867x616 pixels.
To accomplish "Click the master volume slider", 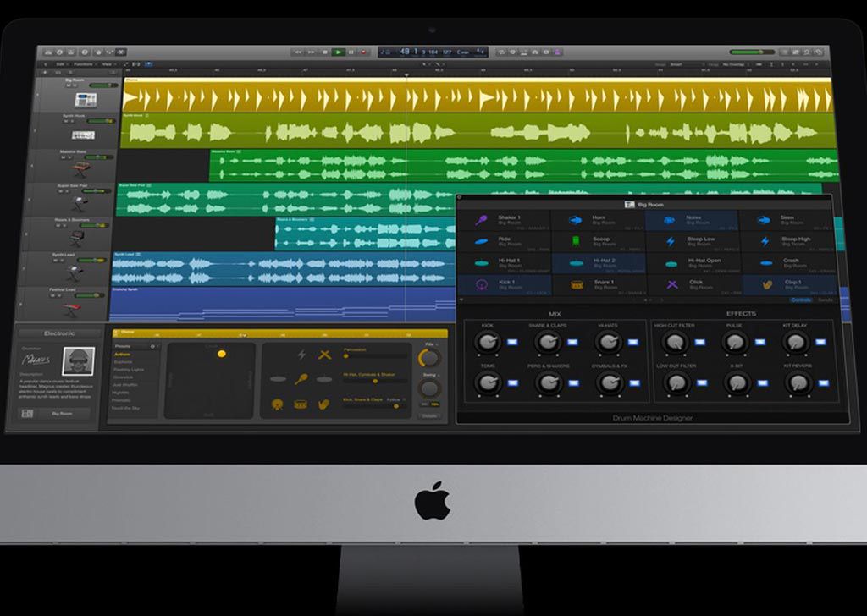I will pos(753,52).
